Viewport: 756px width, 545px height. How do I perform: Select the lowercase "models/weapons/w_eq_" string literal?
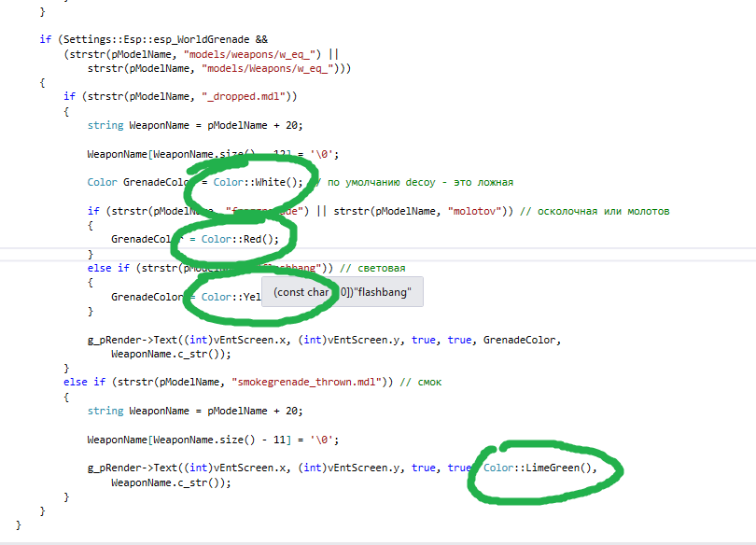tap(252, 54)
